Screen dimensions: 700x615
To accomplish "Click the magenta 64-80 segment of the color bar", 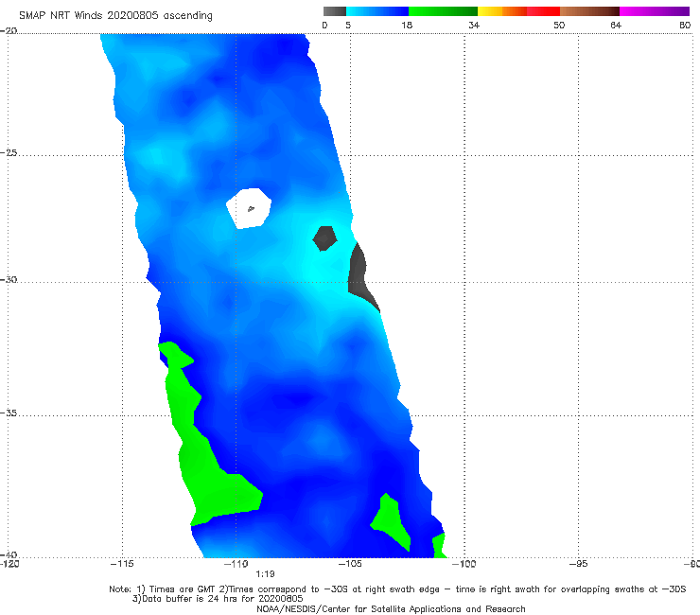I will pos(655,11).
